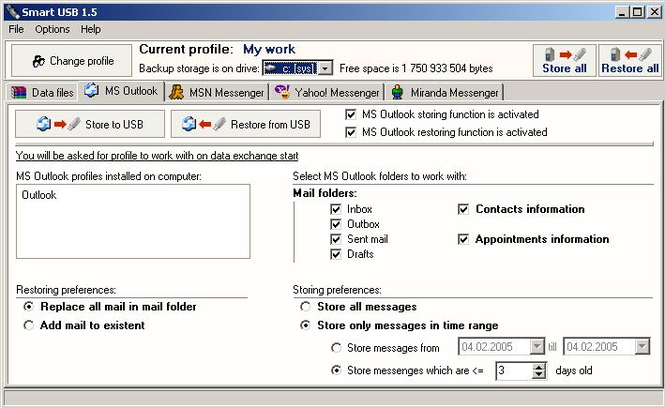The height and width of the screenshot is (408, 665).
Task: Select the Add mail to existent option
Action: (x=28, y=325)
